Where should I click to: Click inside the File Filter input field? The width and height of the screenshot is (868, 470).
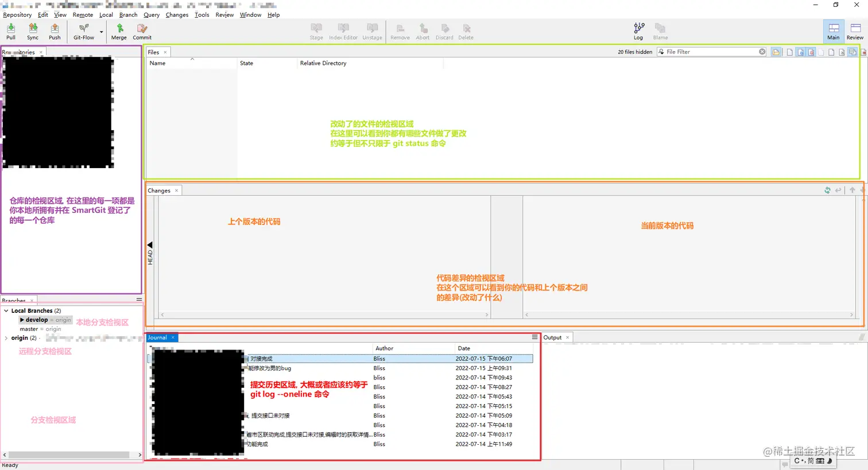[706, 52]
